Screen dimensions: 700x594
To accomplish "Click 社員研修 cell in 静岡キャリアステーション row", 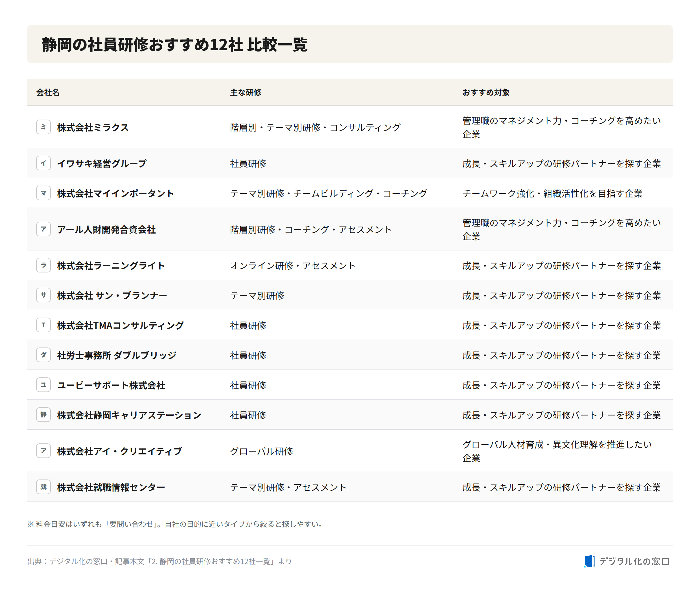I will [248, 415].
